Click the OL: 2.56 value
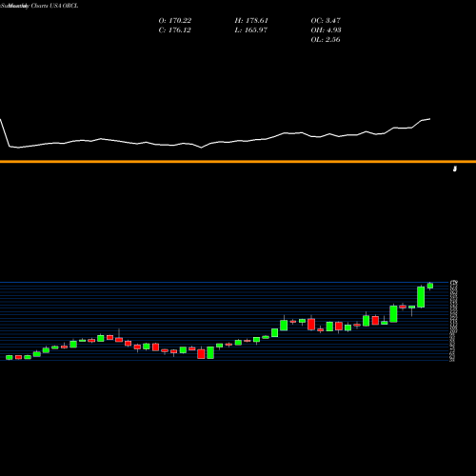Image resolution: width=476 pixels, height=476 pixels. pyautogui.click(x=326, y=40)
